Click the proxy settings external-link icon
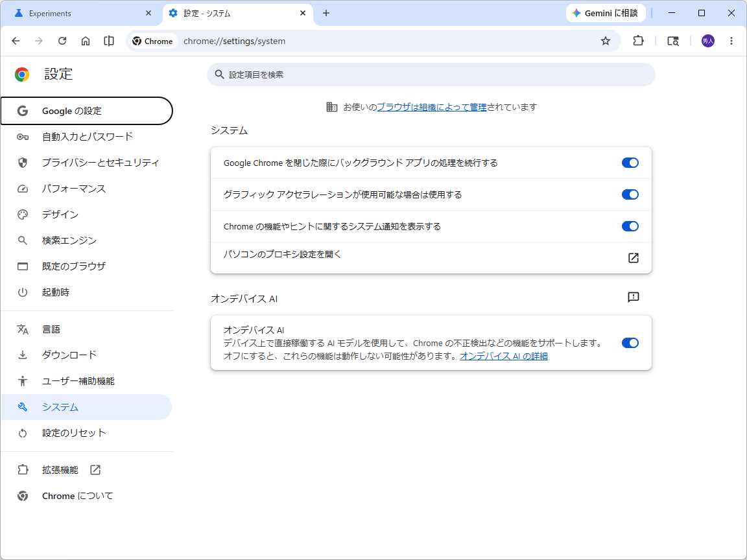This screenshot has width=747, height=560. 633,258
